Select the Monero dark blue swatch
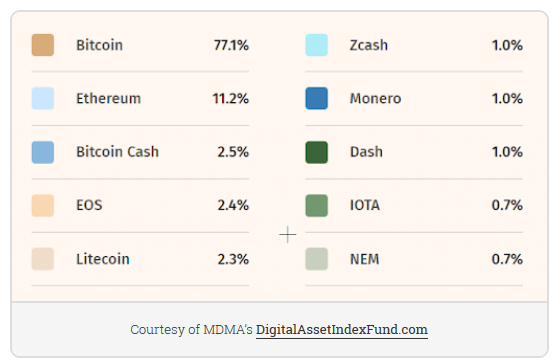The height and width of the screenshot is (360, 560). [x=316, y=98]
